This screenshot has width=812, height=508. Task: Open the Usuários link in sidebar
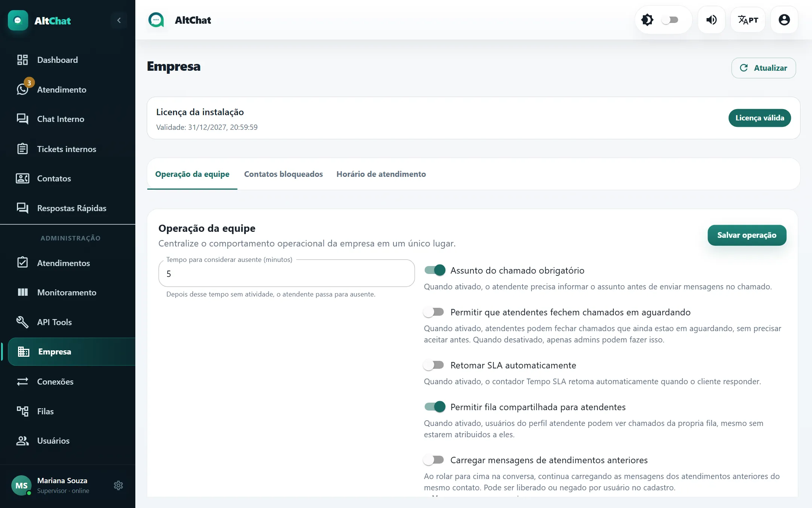coord(68,441)
